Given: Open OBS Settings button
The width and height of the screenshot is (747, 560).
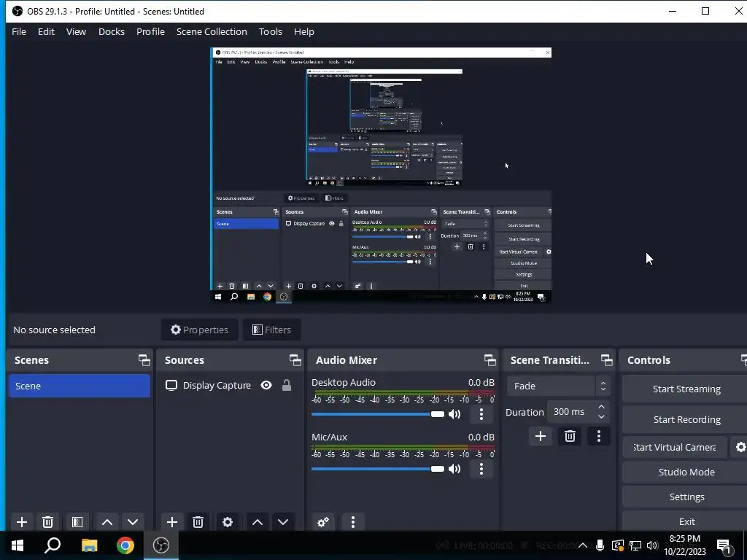Looking at the screenshot, I should click(686, 497).
